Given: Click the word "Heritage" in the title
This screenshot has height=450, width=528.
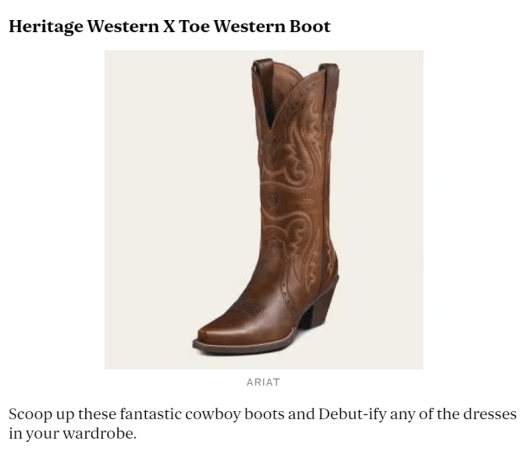Looking at the screenshot, I should point(46,27).
